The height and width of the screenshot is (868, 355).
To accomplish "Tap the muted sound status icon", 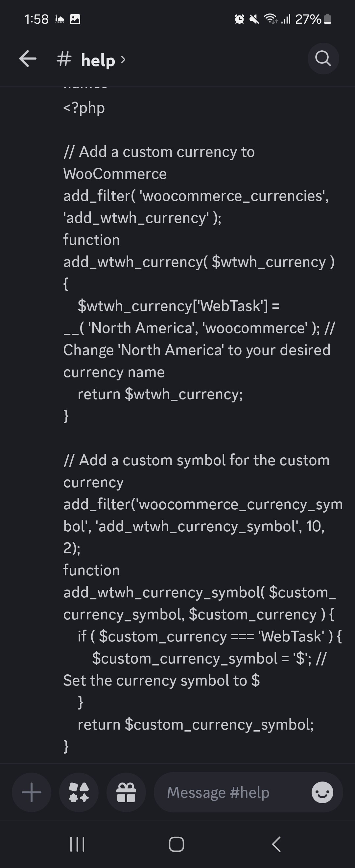I will (x=254, y=19).
